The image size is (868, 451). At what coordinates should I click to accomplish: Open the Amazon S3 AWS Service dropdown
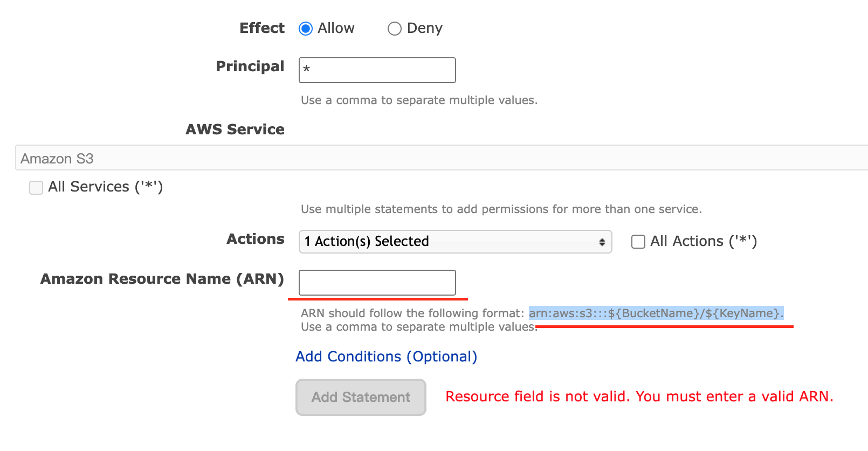(442, 158)
